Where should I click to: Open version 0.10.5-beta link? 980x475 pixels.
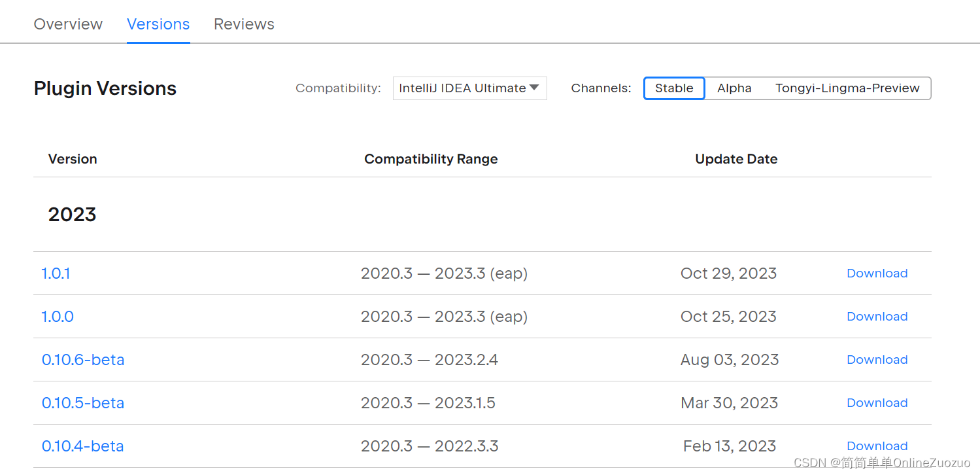(x=83, y=403)
